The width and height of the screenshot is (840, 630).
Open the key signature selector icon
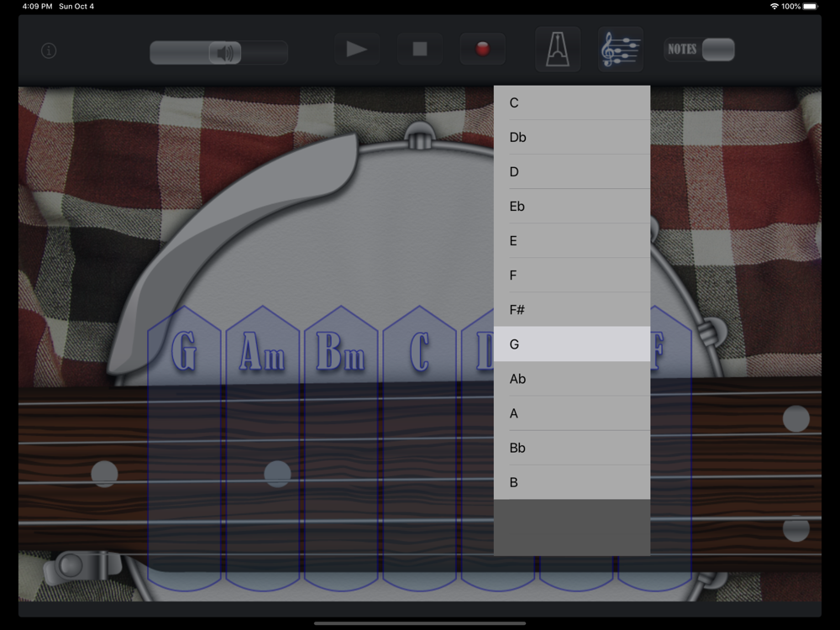click(x=621, y=50)
